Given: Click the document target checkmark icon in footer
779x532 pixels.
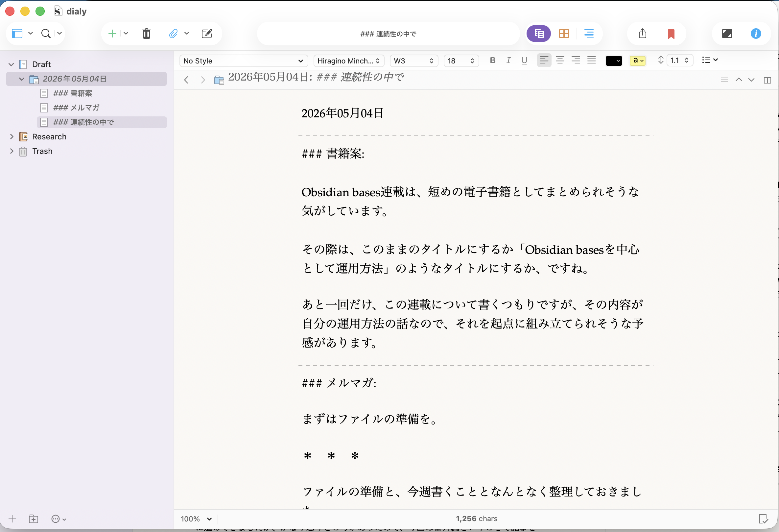Looking at the screenshot, I should pyautogui.click(x=764, y=519).
